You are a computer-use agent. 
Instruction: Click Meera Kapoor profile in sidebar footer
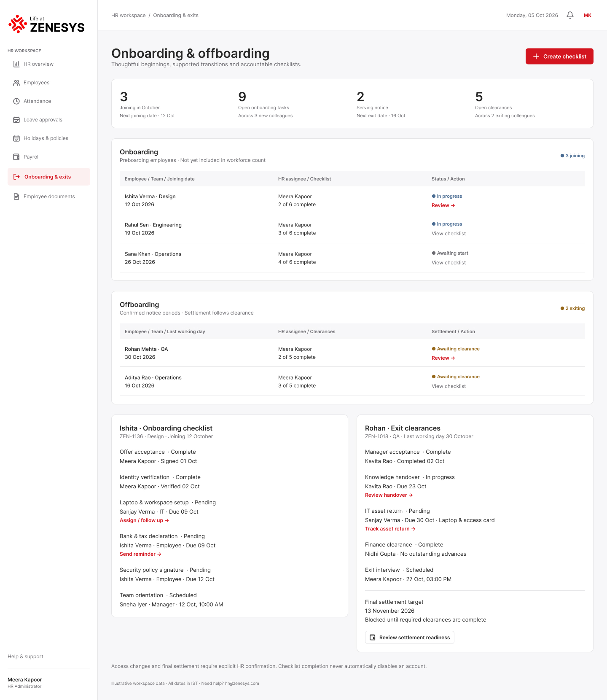click(25, 683)
